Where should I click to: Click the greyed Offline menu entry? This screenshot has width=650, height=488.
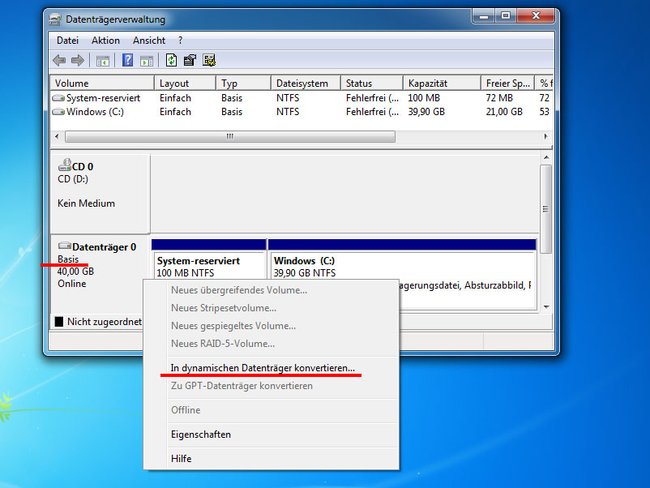pos(186,410)
